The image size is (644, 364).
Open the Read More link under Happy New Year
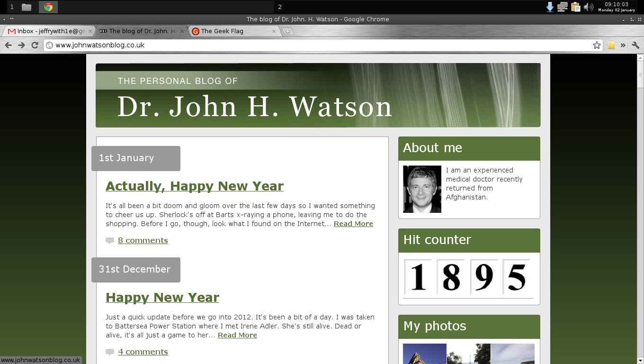click(237, 335)
